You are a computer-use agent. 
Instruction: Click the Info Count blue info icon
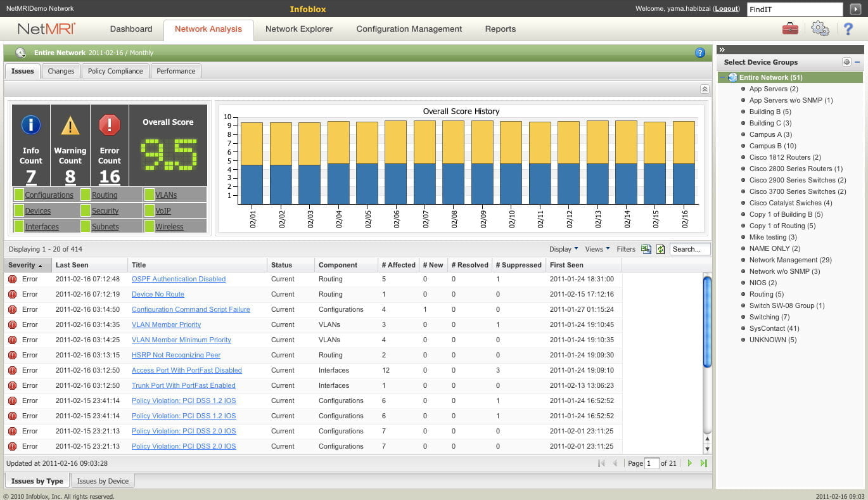(x=31, y=125)
